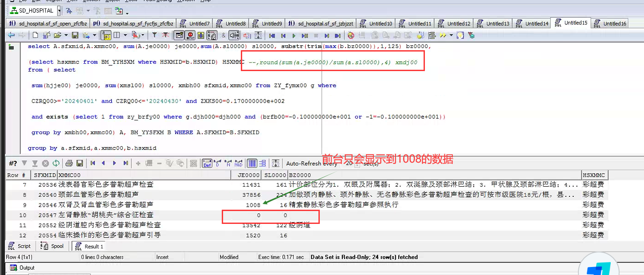Click the yellow double-arrow icon

tap(443, 35)
